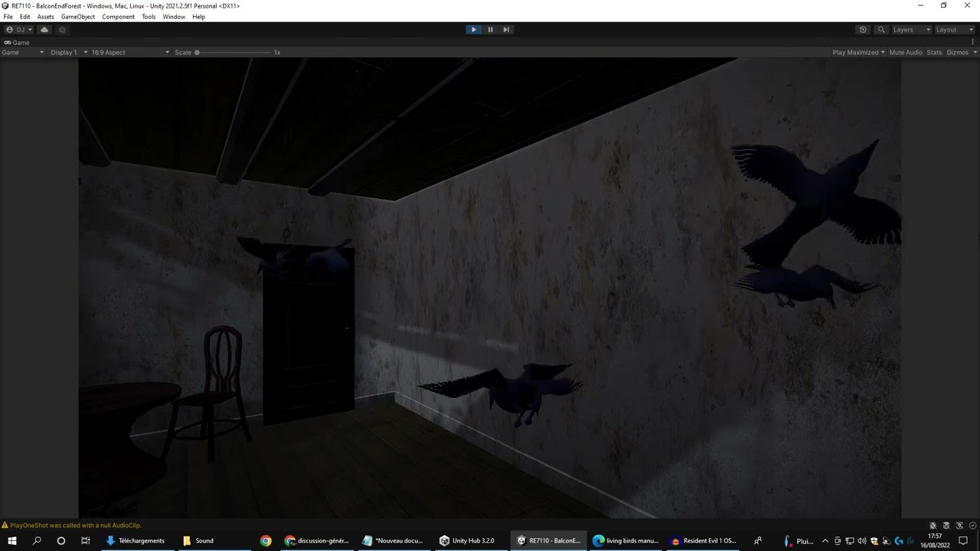Click the global search magnifier icon
This screenshot has height=551, width=980.
pos(881,30)
